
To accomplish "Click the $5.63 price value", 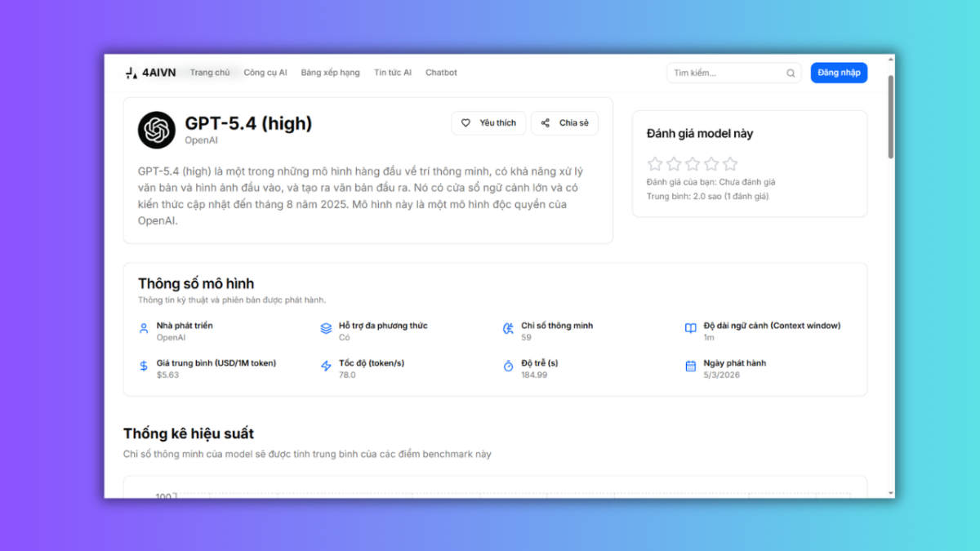I will (x=167, y=375).
